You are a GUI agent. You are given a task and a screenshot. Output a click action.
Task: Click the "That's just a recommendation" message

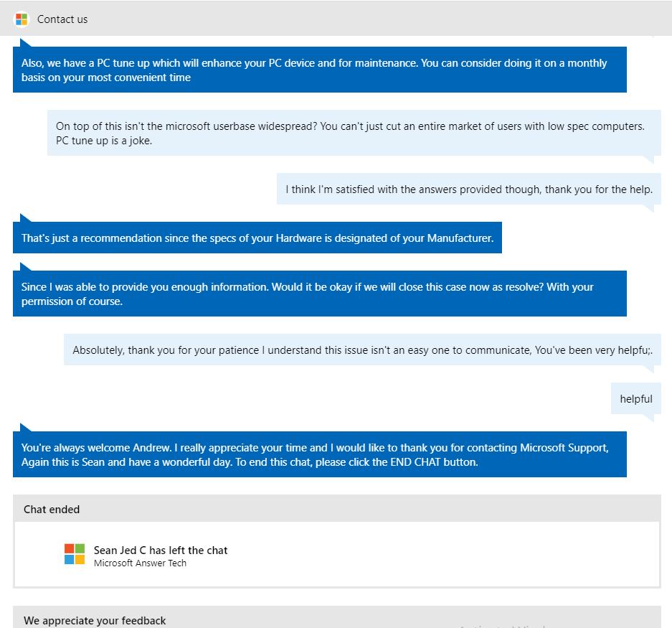[x=257, y=238]
